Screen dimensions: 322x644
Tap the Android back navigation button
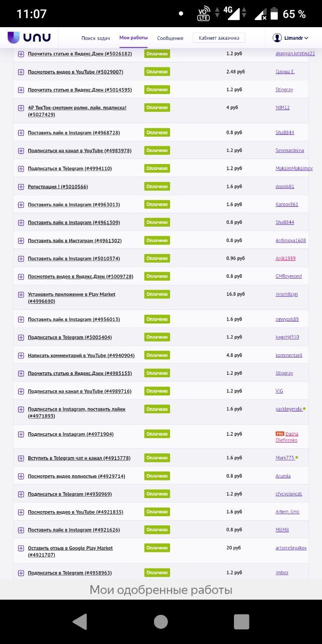80,621
